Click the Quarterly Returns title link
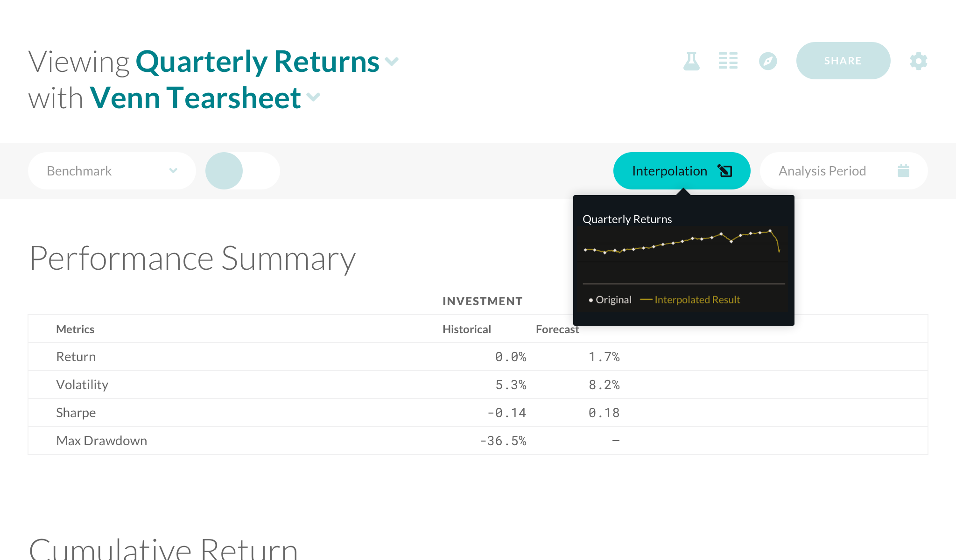The width and height of the screenshot is (956, 560). click(x=257, y=62)
